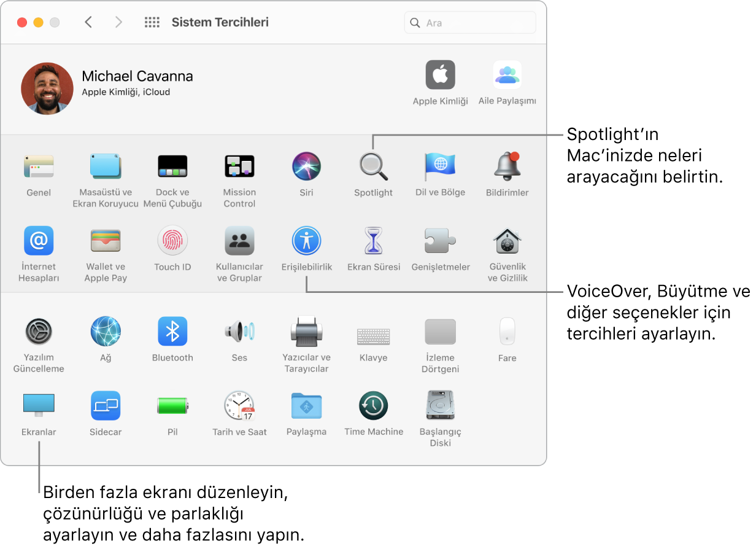Open Paylaşma sharing preferences
The image size is (756, 549).
click(x=306, y=405)
